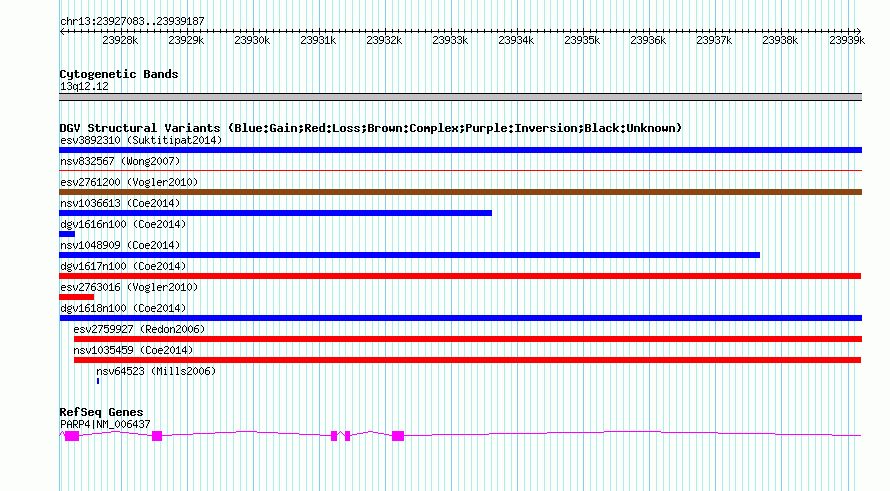
Task: Click the nsv1035459 Coe2014 red bar
Action: pos(468,360)
